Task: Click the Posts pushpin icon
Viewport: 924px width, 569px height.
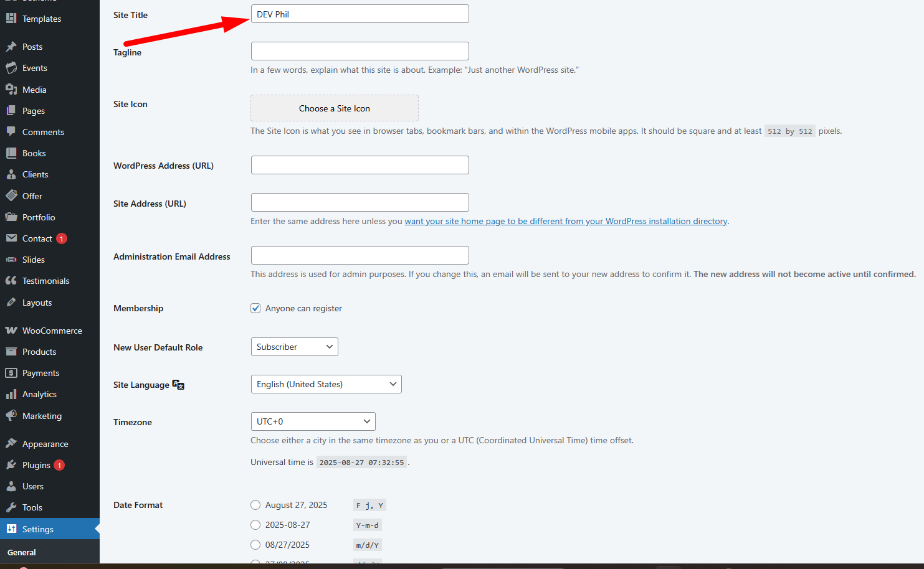Action: coord(11,47)
